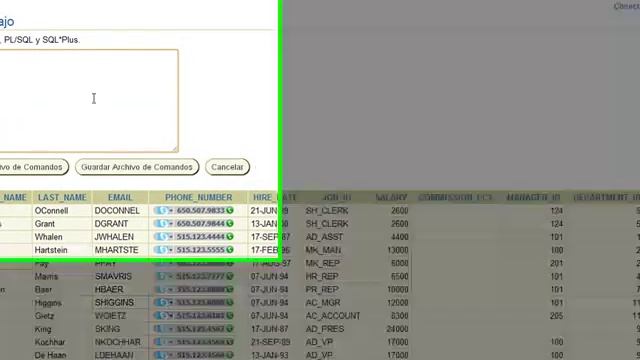The width and height of the screenshot is (640, 360).
Task: Select the AC_MGR job cell
Action: point(323,302)
